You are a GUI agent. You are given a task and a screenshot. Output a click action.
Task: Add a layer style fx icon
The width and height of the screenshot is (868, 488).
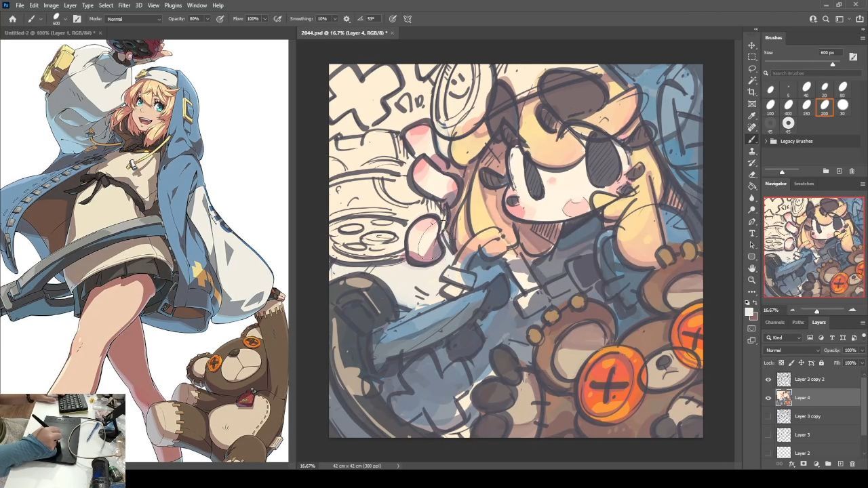(792, 464)
